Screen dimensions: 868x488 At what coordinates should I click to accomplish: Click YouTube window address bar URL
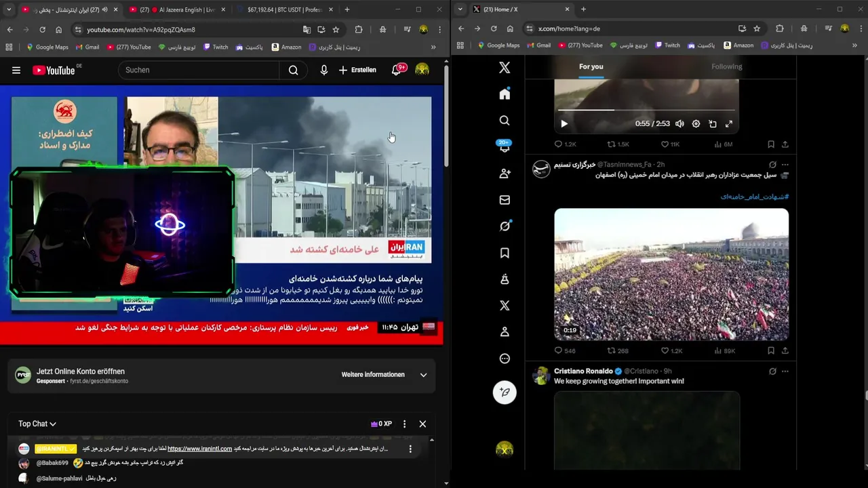141,30
